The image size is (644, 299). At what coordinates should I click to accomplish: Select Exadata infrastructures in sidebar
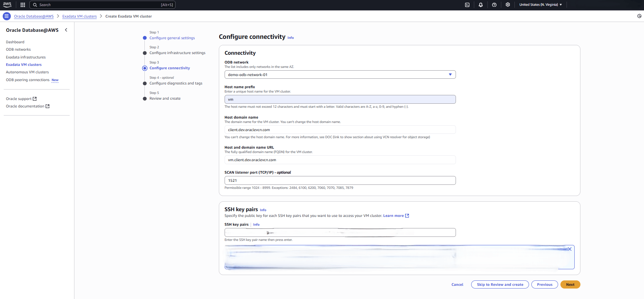tap(26, 57)
